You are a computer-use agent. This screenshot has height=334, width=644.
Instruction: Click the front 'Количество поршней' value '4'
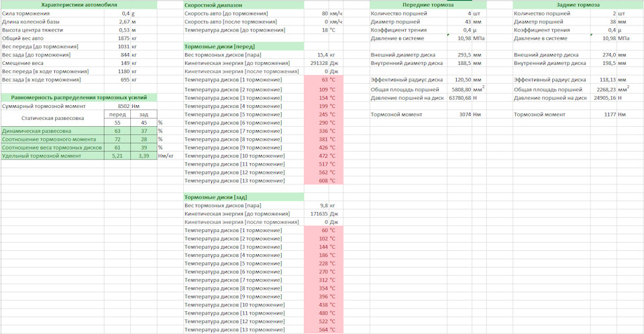(x=460, y=13)
